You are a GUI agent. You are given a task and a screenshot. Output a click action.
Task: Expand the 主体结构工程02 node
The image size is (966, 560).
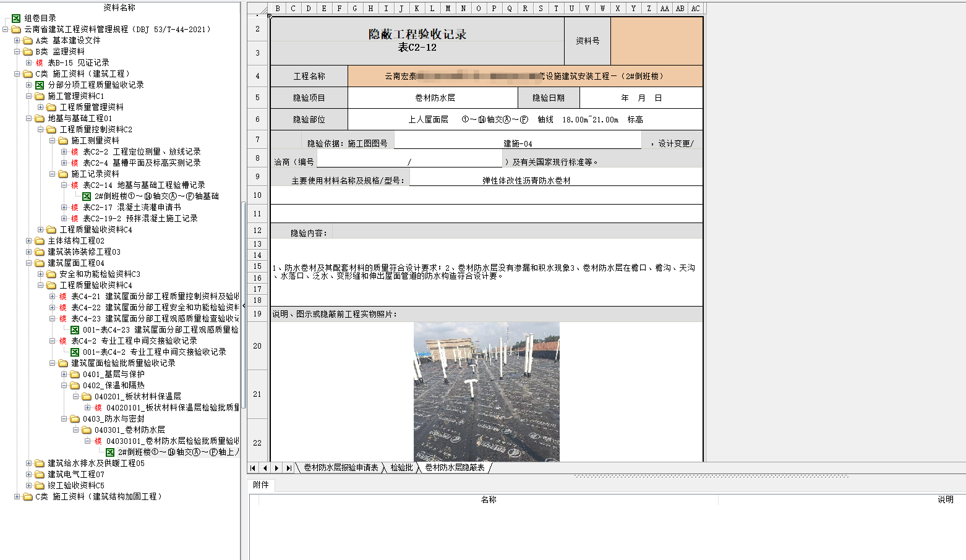[x=29, y=241]
